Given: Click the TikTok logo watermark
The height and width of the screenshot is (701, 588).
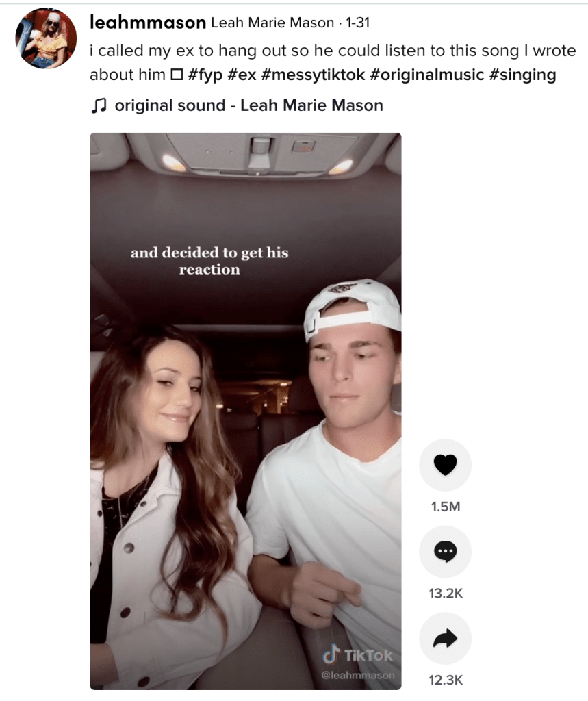Looking at the screenshot, I should 357,655.
